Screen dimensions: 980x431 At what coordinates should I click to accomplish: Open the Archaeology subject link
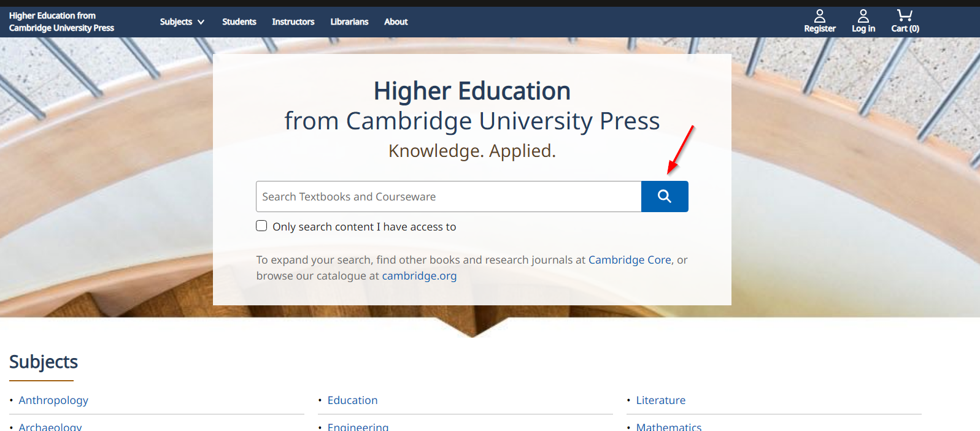tap(50, 426)
